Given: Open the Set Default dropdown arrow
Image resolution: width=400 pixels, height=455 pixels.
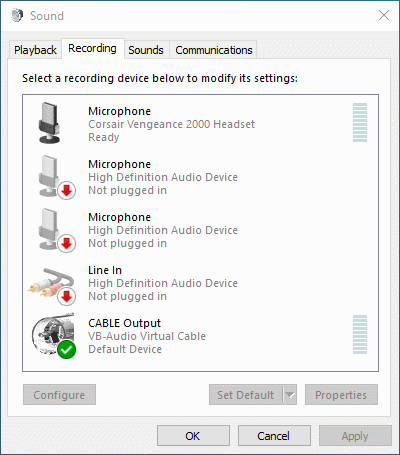Looking at the screenshot, I should tap(290, 395).
